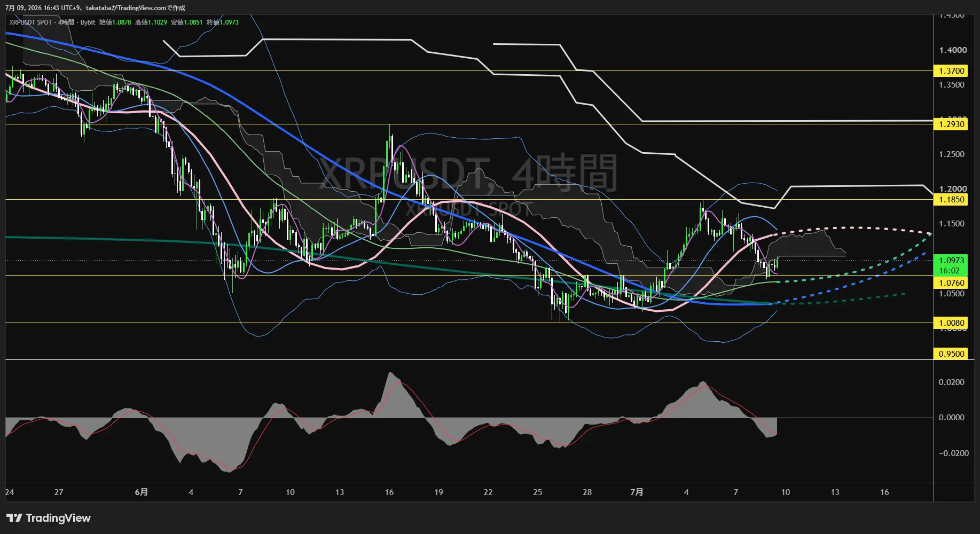Click the 1.0500 price axis tick

pos(952,294)
